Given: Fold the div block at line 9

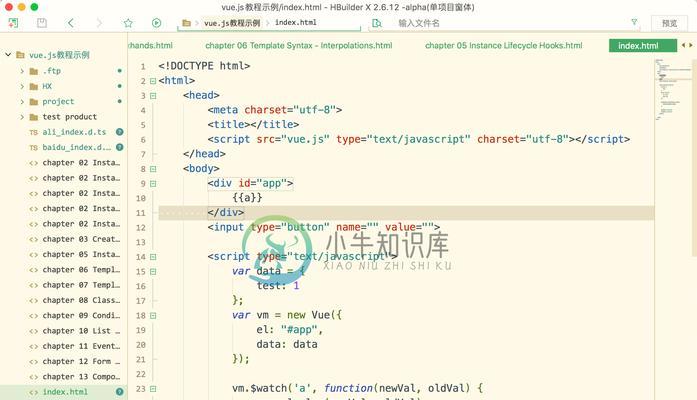Looking at the screenshot, I should (x=153, y=184).
